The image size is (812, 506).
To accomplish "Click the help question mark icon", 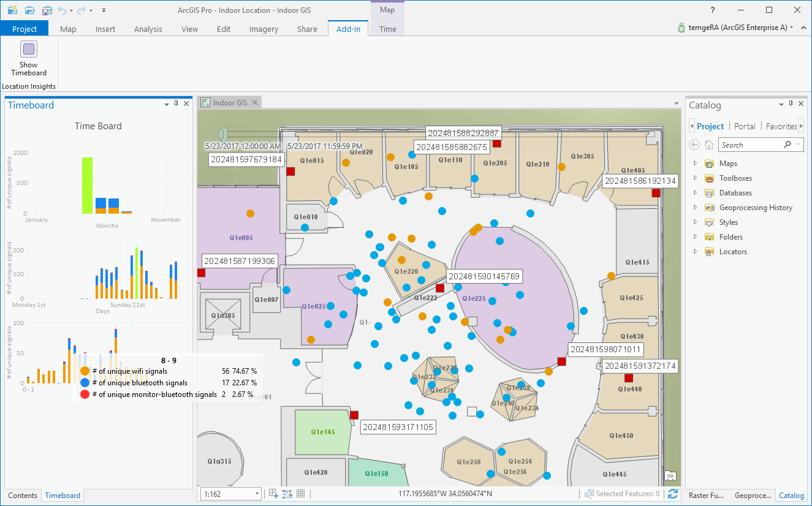I will (712, 10).
